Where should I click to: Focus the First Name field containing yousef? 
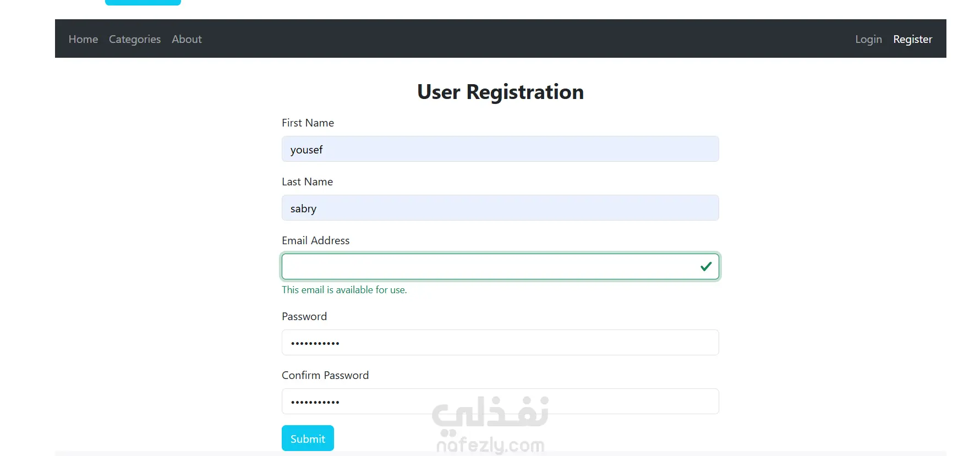click(x=500, y=149)
